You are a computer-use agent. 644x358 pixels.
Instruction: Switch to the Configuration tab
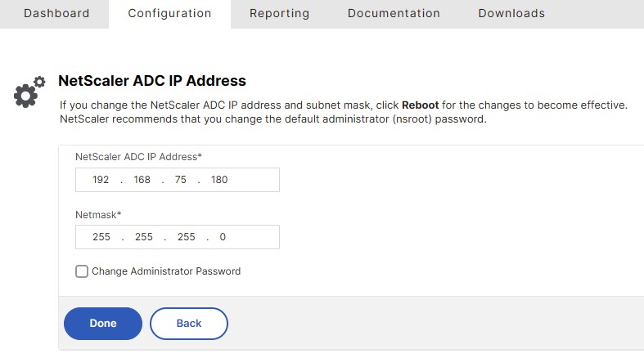[x=169, y=13]
